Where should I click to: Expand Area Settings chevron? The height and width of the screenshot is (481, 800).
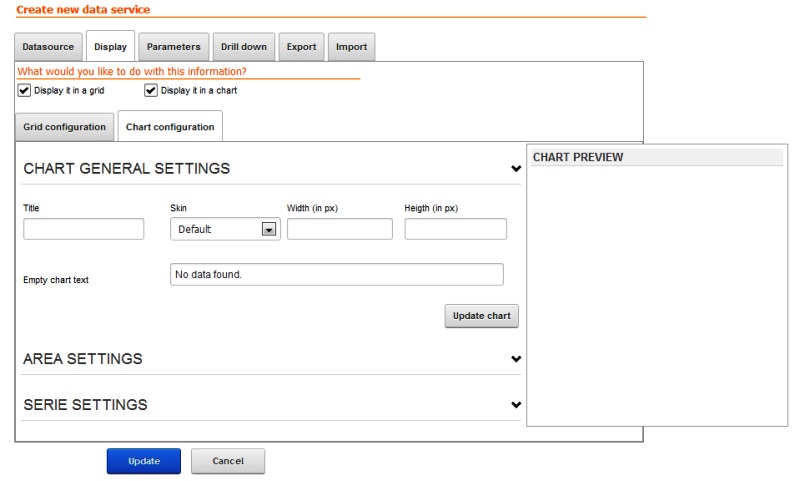coord(516,359)
